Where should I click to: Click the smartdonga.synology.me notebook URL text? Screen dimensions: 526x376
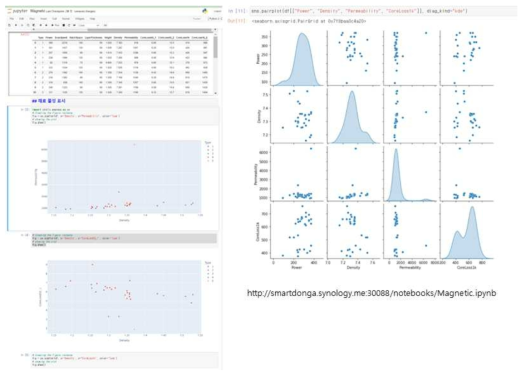pos(371,293)
